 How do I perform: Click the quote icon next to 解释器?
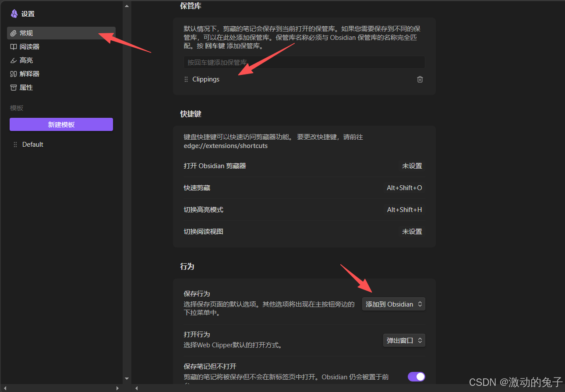(x=14, y=74)
